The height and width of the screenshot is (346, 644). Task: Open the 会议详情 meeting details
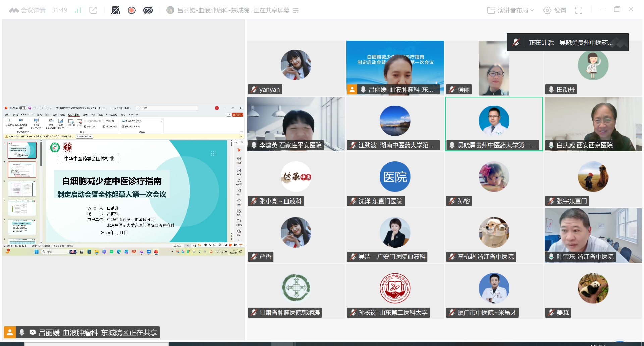tap(28, 10)
